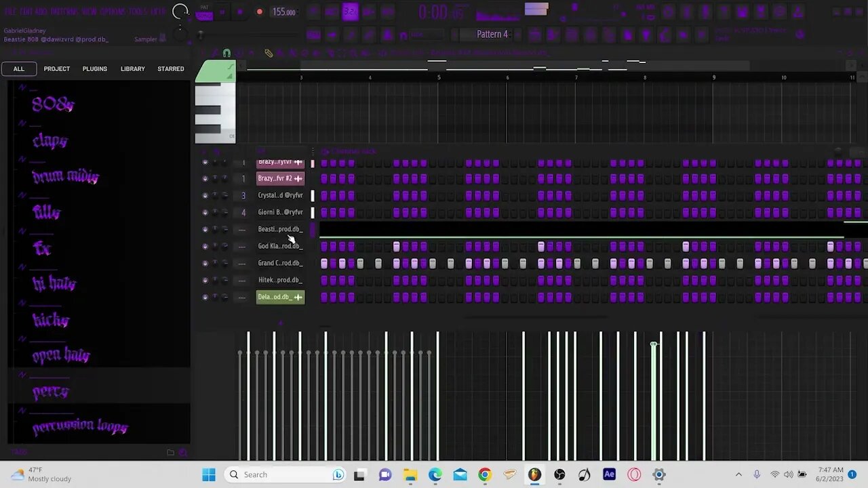Click mixer track number 3 for Crystal channel

coord(243,195)
